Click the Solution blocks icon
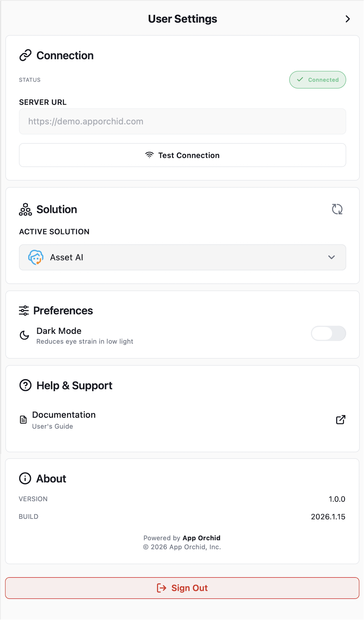Image resolution: width=364 pixels, height=620 pixels. 25,209
